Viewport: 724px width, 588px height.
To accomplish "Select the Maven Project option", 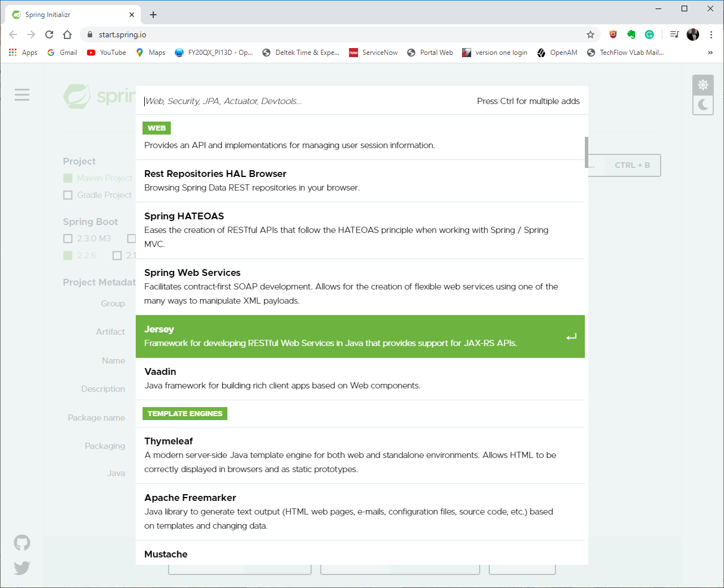I will (x=98, y=178).
